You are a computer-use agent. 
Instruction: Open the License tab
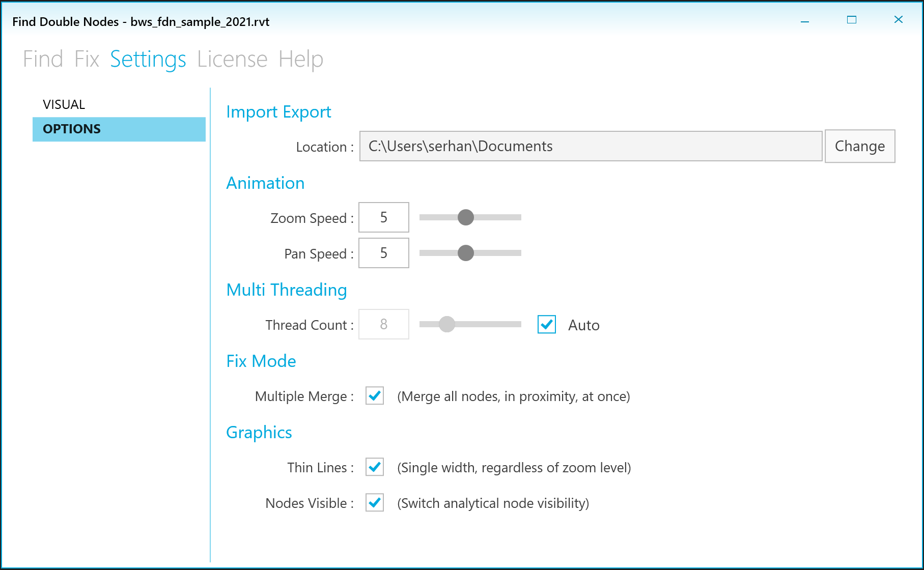pyautogui.click(x=232, y=59)
